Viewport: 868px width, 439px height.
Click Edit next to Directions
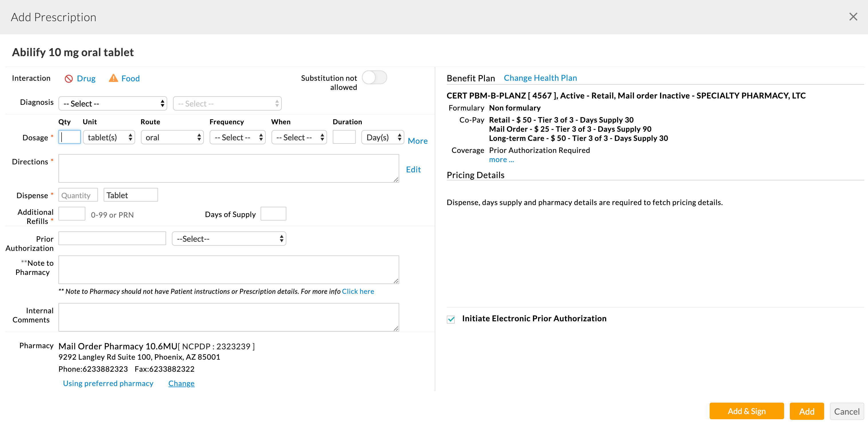coord(413,170)
